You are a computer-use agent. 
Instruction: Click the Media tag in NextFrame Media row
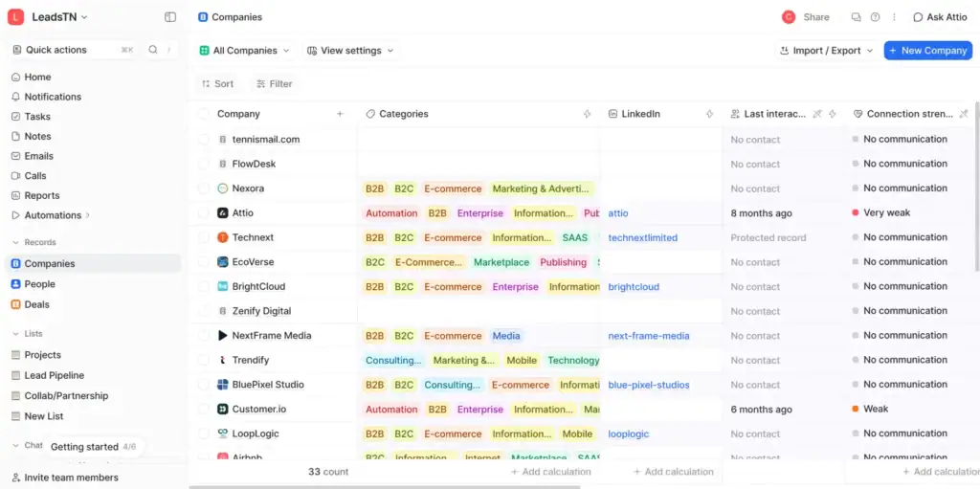(506, 336)
